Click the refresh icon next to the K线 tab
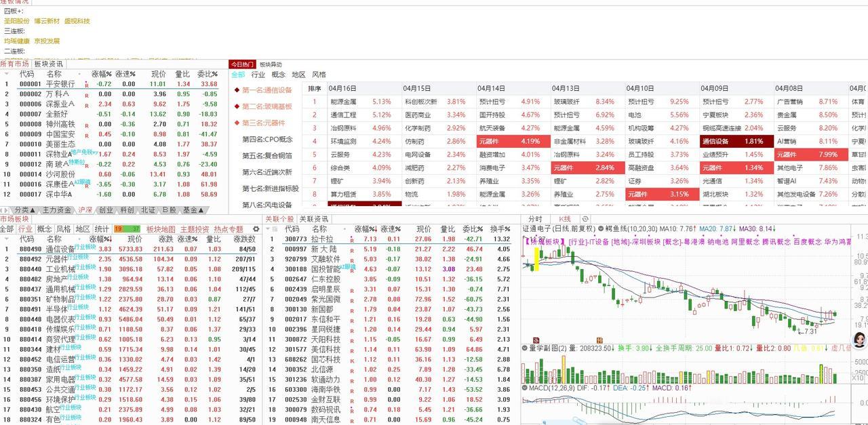This screenshot has width=868, height=425. coord(585,218)
